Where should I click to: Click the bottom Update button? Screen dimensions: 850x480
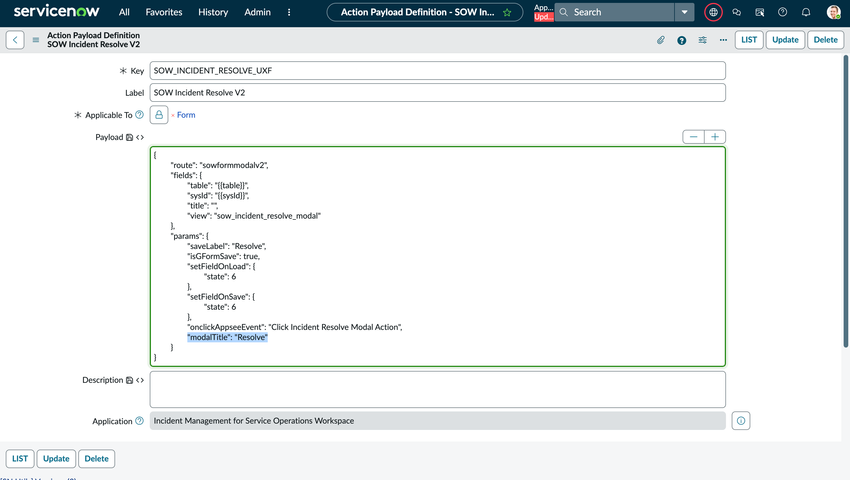(56, 459)
